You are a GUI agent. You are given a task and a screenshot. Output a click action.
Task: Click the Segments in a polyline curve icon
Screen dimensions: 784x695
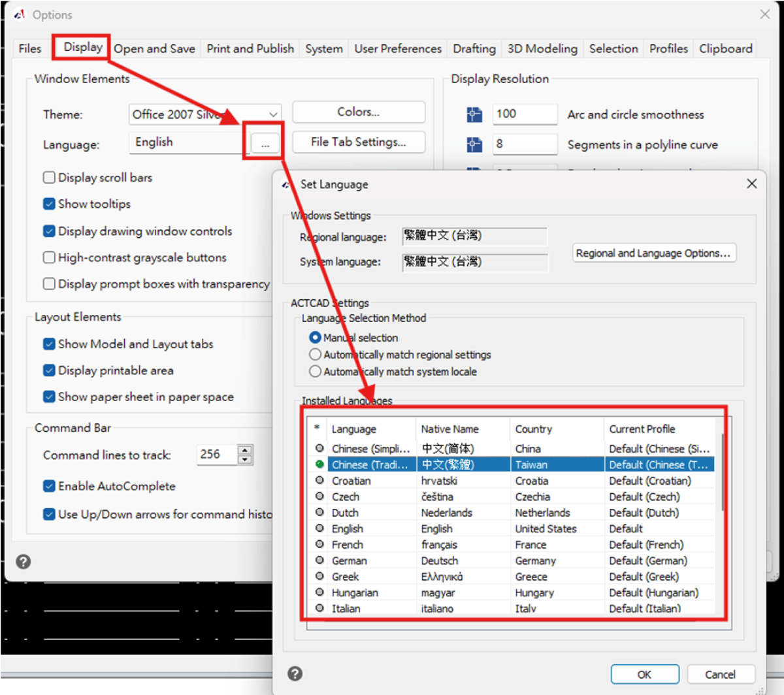pos(474,144)
